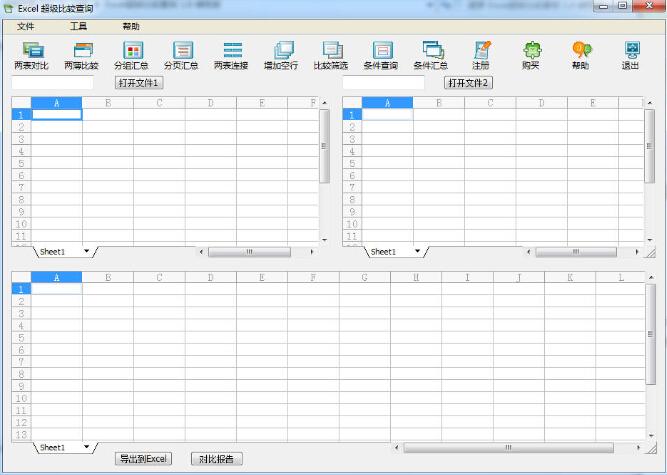Expand the sheet dropdown arrow in file 1 grid

(87, 251)
